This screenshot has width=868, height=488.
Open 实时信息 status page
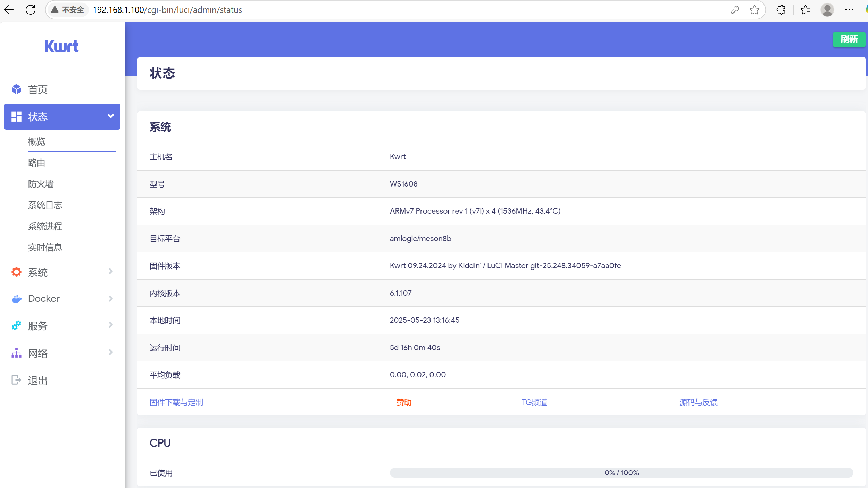[x=45, y=247]
